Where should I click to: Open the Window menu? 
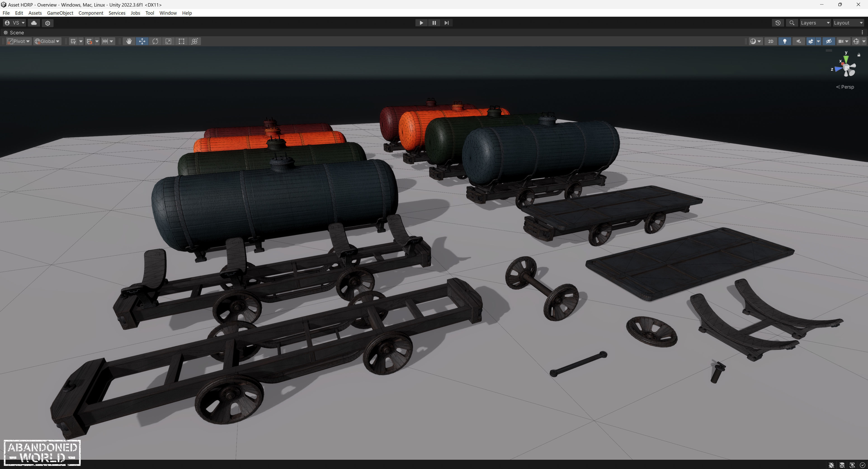(x=168, y=13)
